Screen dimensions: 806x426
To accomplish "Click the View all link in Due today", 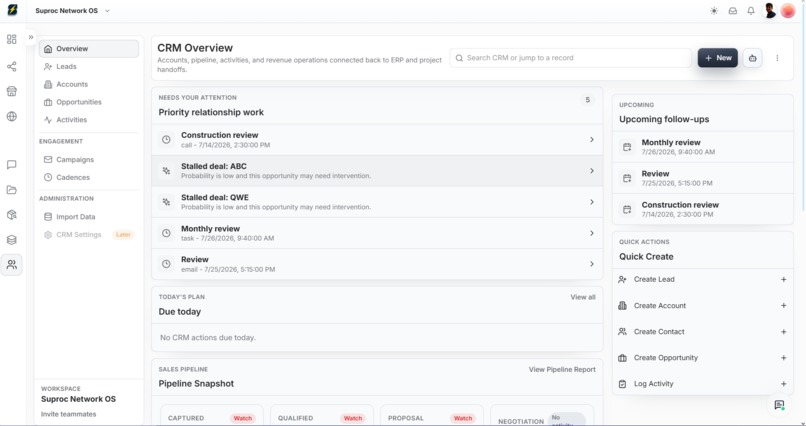I will (583, 297).
